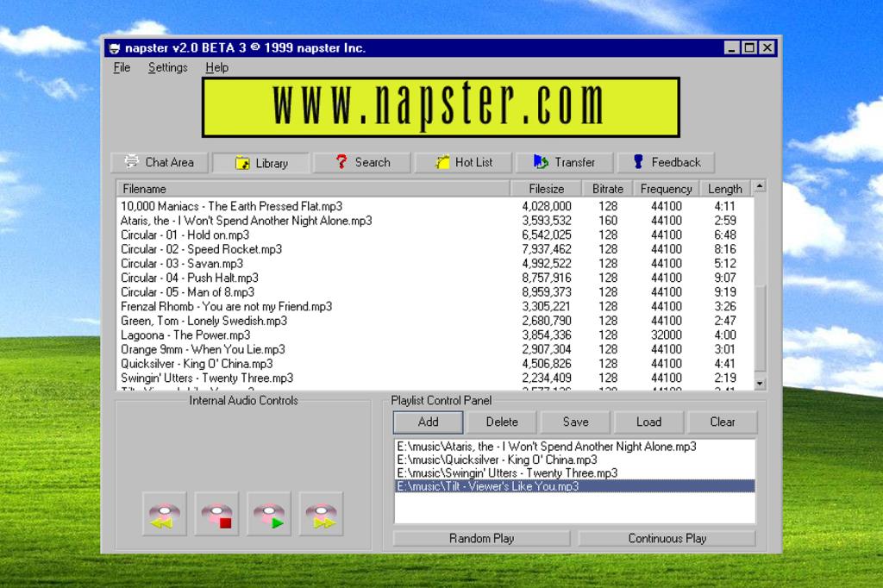Select playlist entry E:\music\Tilt - Viewer's Like You.mp3
Viewport: 883px width, 588px height.
574,486
